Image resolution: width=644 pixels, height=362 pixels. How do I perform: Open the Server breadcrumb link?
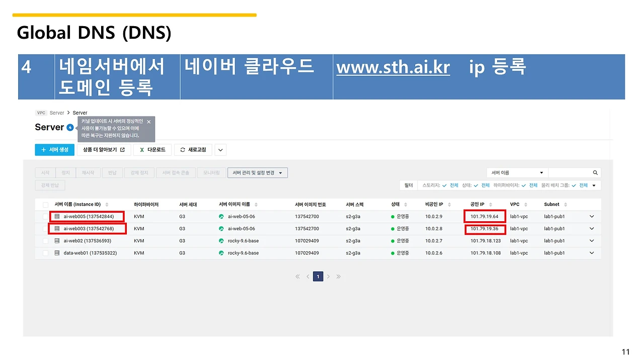(x=57, y=113)
